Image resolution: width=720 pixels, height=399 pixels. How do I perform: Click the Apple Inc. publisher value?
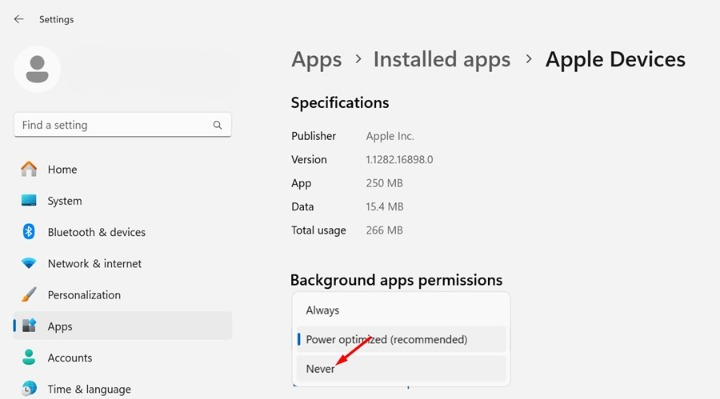click(390, 136)
